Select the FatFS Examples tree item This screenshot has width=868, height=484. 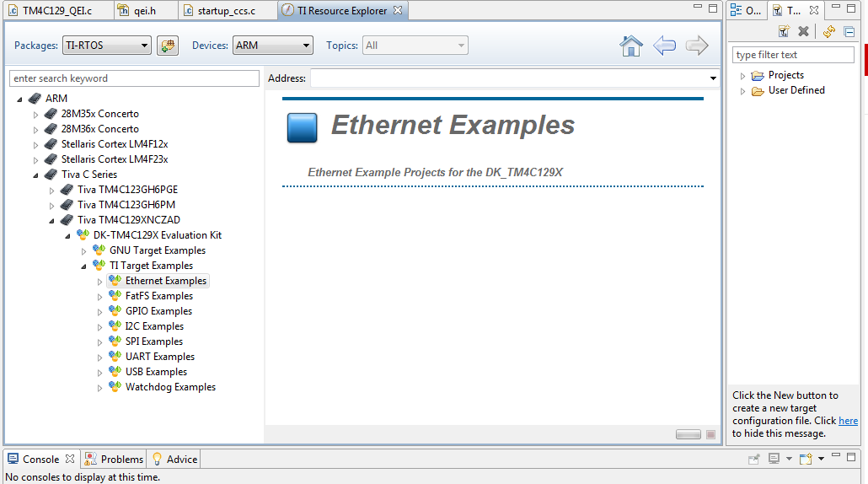point(159,296)
